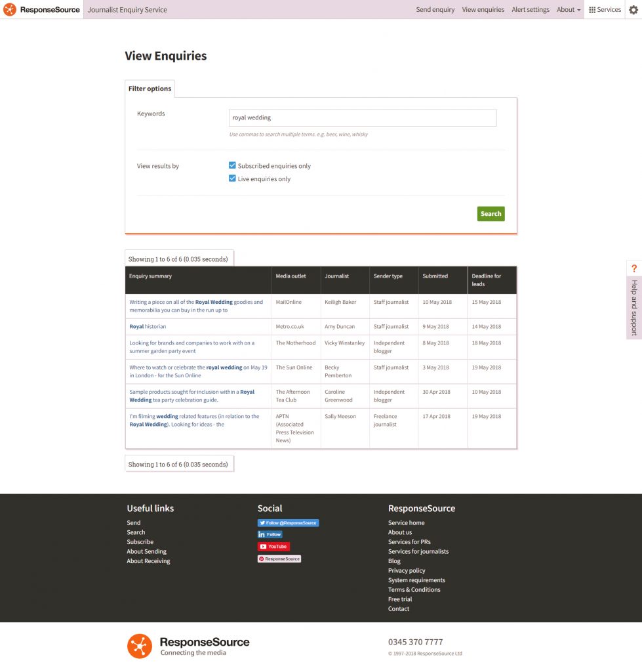The image size is (642, 672).
Task: Expand the About dropdown menu
Action: tap(569, 9)
